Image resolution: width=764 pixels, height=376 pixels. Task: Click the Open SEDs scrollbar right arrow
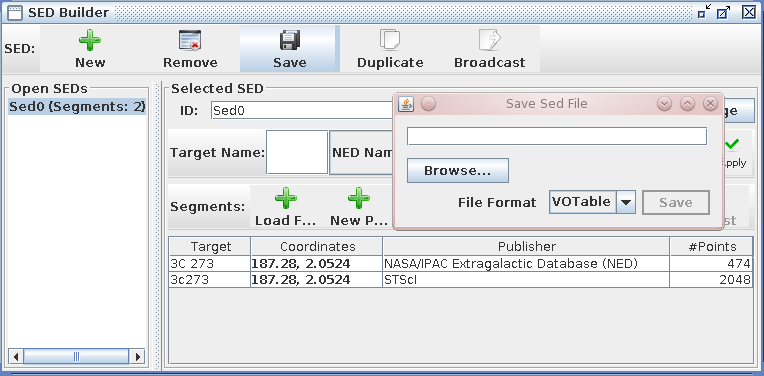click(138, 357)
